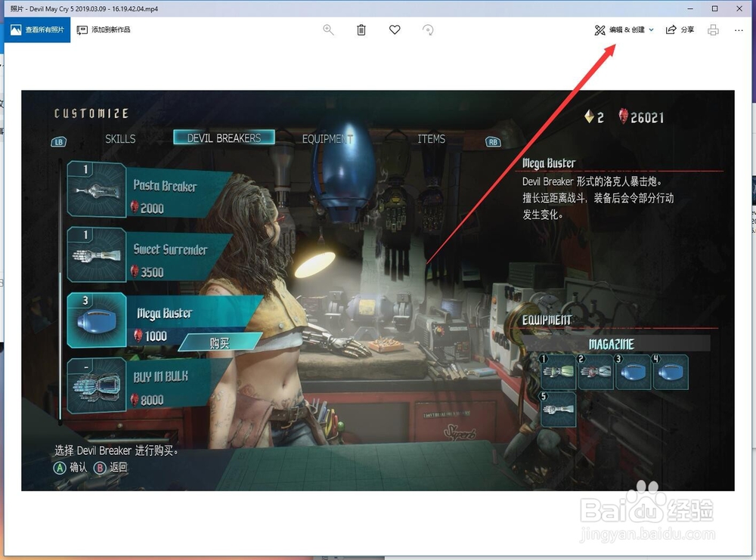
Task: Click the RB bumper icon
Action: coord(493,141)
